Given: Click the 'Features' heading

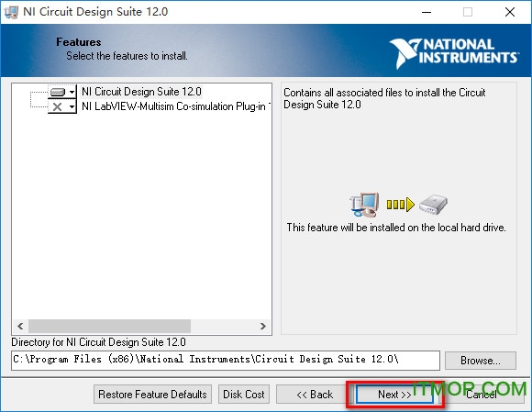Looking at the screenshot, I should pos(79,42).
